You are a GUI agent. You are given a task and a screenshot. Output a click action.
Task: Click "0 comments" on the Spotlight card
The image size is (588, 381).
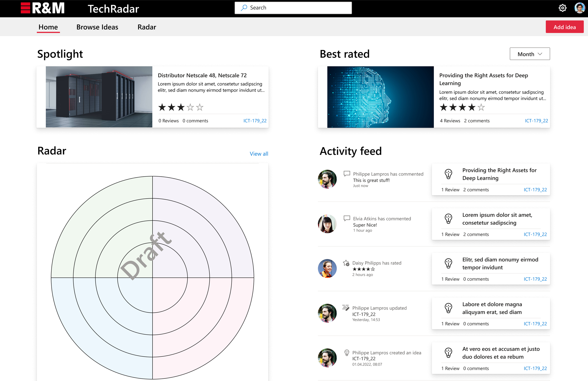[195, 121]
